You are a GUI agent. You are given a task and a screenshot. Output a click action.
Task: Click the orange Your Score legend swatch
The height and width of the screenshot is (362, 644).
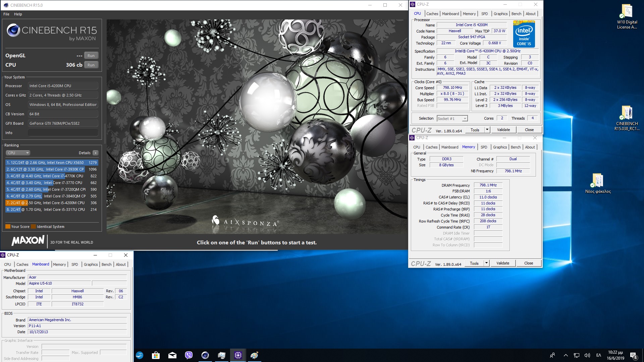(x=8, y=227)
